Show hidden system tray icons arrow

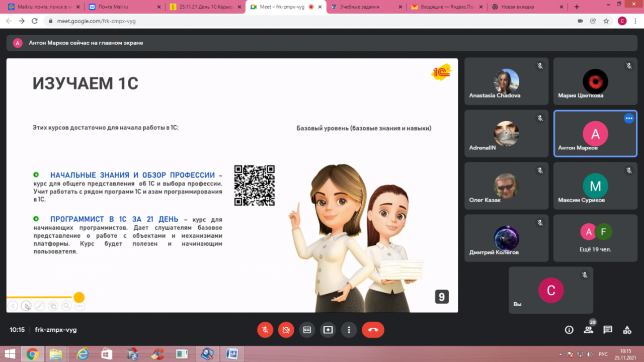[x=561, y=354]
